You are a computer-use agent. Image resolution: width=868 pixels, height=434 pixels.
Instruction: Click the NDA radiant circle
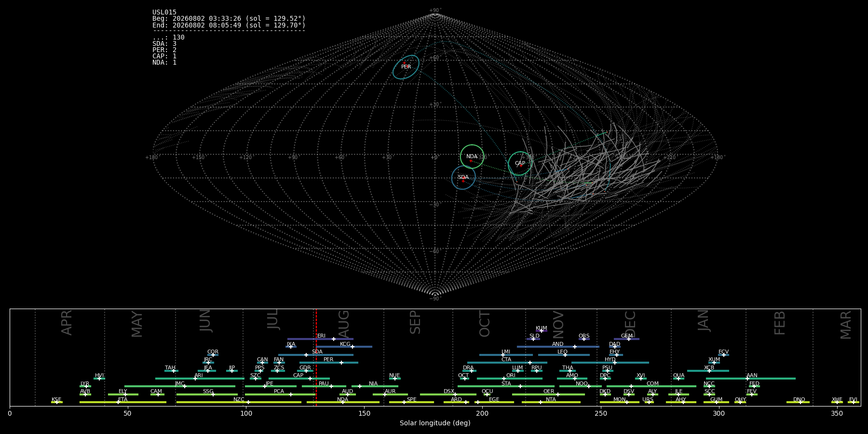[472, 157]
